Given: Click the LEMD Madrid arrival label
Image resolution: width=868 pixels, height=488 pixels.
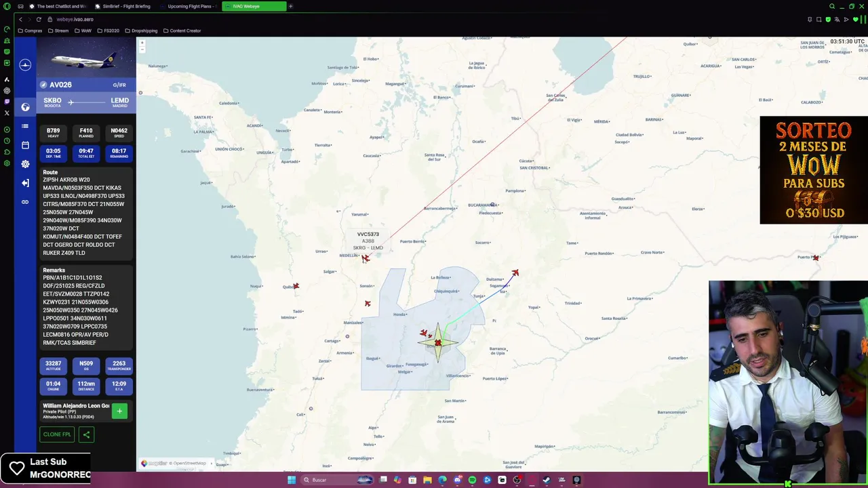Looking at the screenshot, I should pos(119,102).
